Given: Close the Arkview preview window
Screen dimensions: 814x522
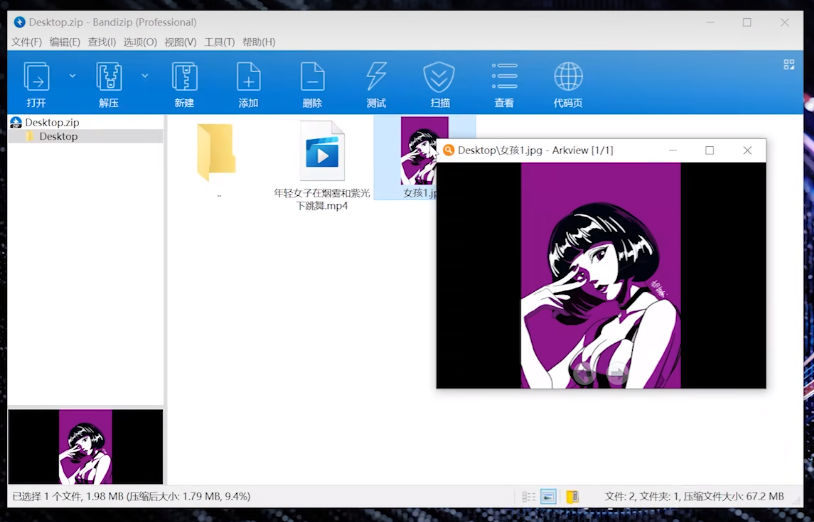Looking at the screenshot, I should [x=747, y=150].
